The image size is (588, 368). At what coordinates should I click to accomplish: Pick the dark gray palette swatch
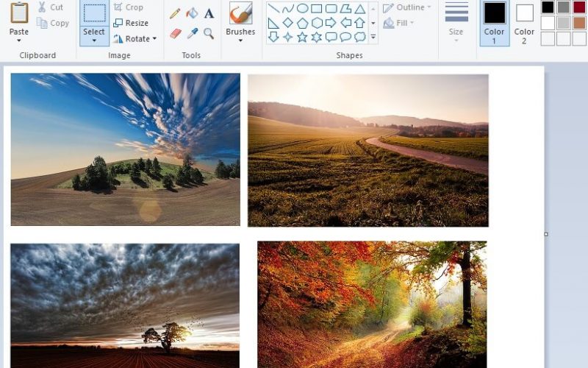pyautogui.click(x=563, y=7)
